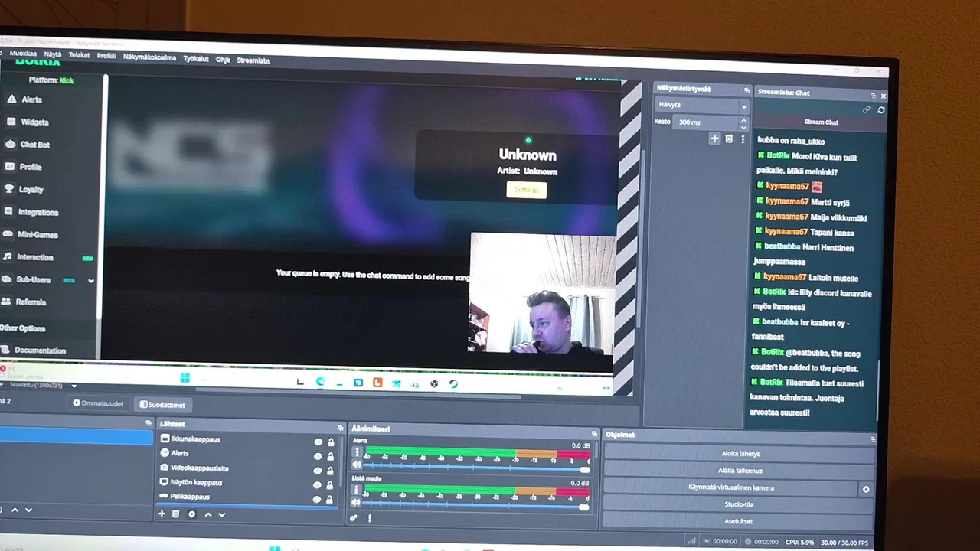
Task: Open transition options three-dot menu
Action: click(743, 139)
